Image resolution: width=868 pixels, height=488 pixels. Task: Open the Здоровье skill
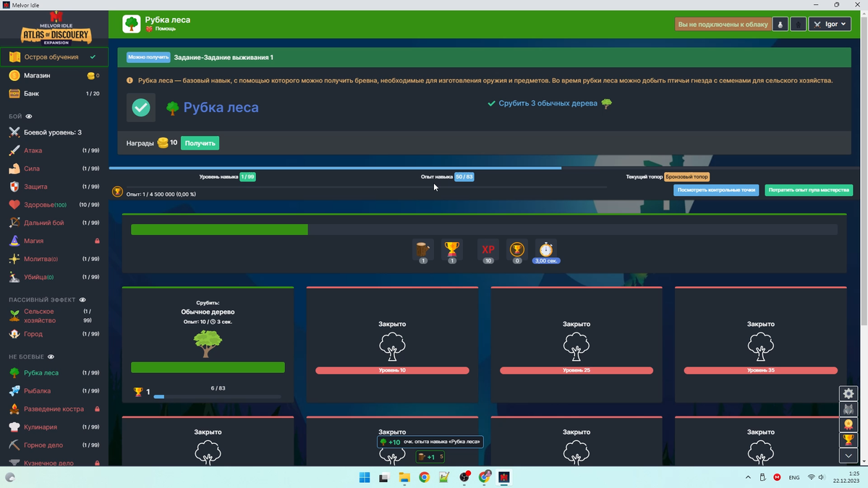click(54, 205)
